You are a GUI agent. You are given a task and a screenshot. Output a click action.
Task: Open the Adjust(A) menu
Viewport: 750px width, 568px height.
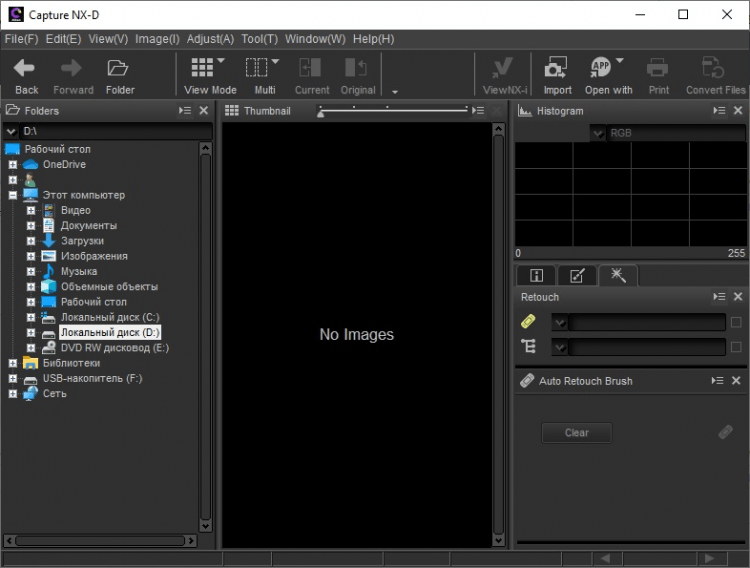(x=210, y=39)
